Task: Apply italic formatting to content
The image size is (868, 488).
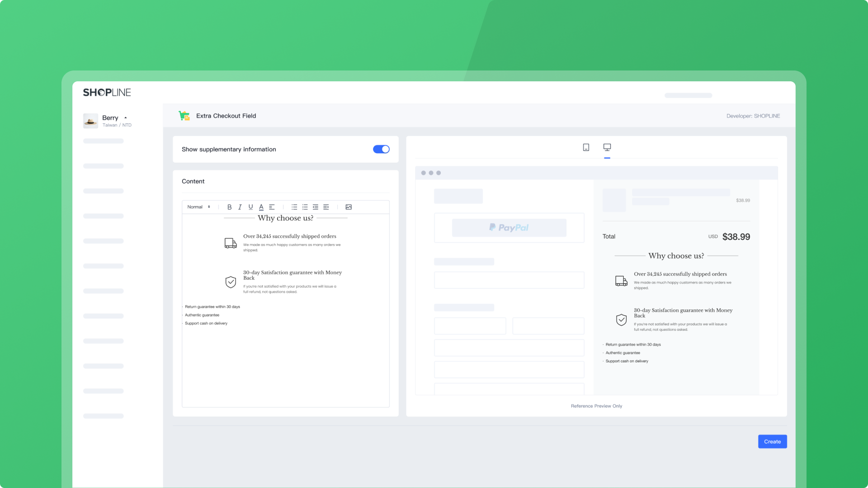Action: click(x=240, y=207)
